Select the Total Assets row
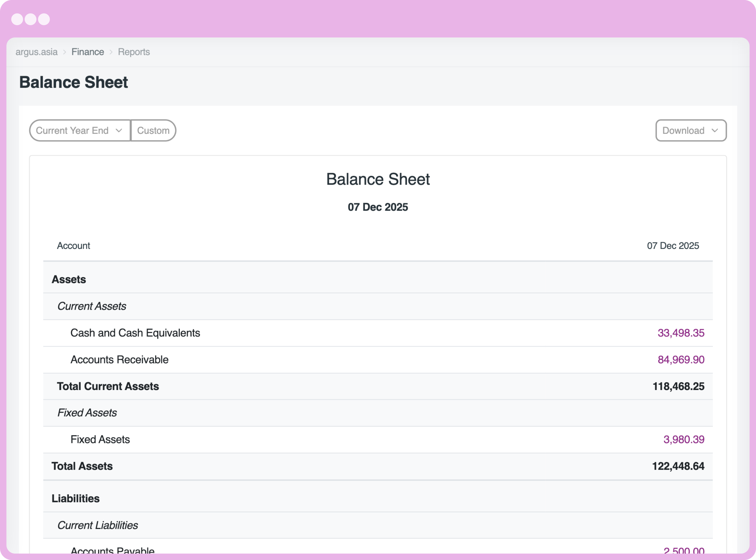Image resolution: width=756 pixels, height=560 pixels. point(82,466)
